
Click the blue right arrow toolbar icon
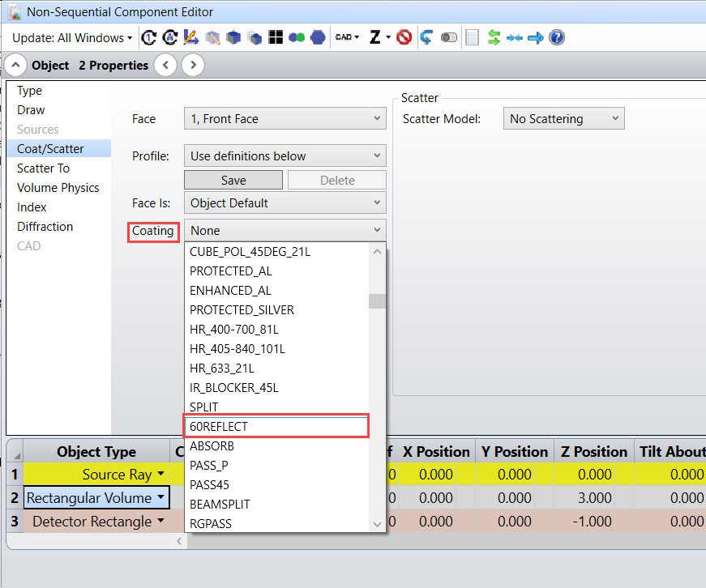point(535,38)
